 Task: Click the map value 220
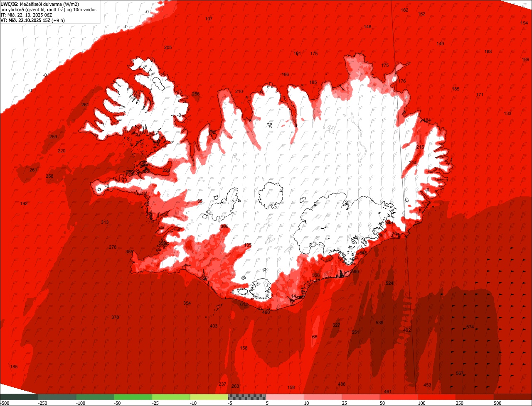[62, 151]
